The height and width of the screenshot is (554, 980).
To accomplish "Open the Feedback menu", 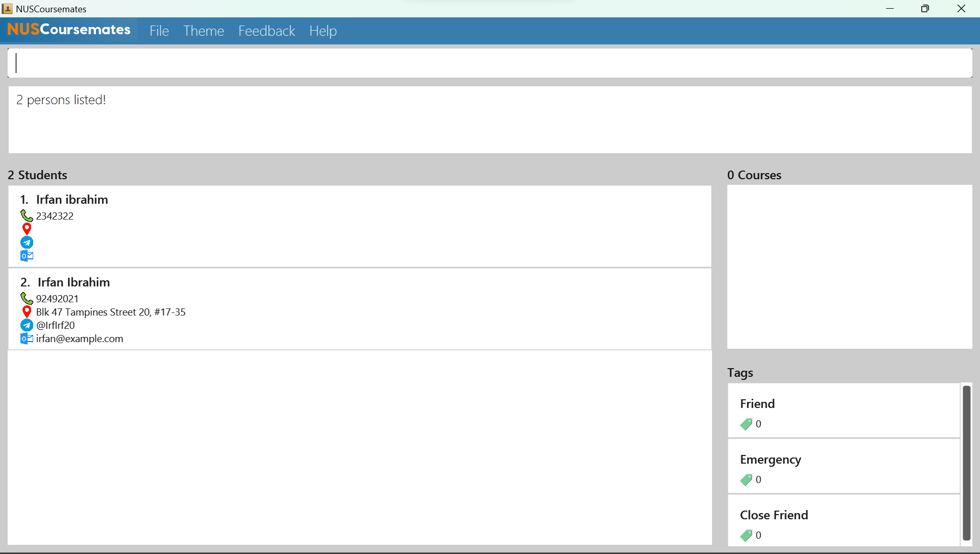I will (x=266, y=31).
